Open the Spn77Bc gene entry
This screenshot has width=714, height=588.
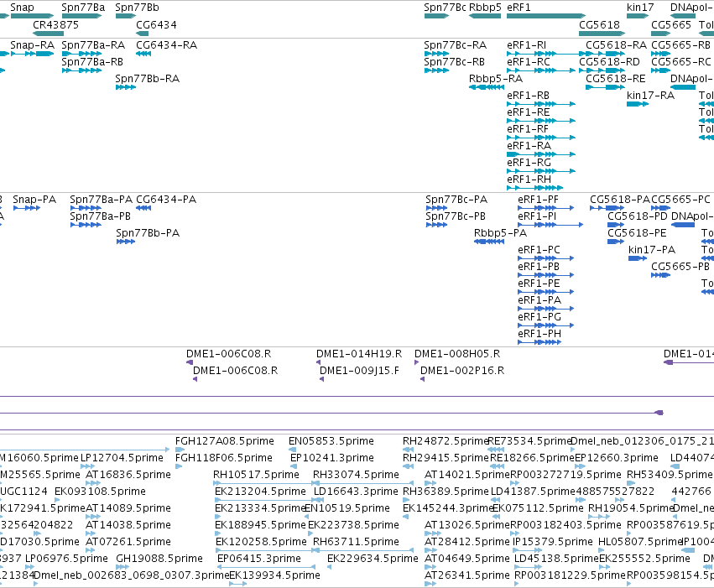(x=436, y=16)
